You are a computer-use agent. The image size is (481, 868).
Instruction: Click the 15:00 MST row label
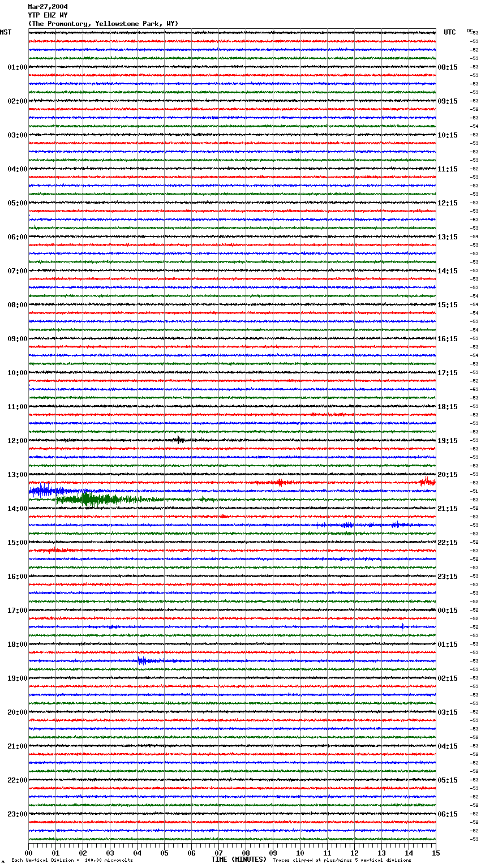(17, 543)
